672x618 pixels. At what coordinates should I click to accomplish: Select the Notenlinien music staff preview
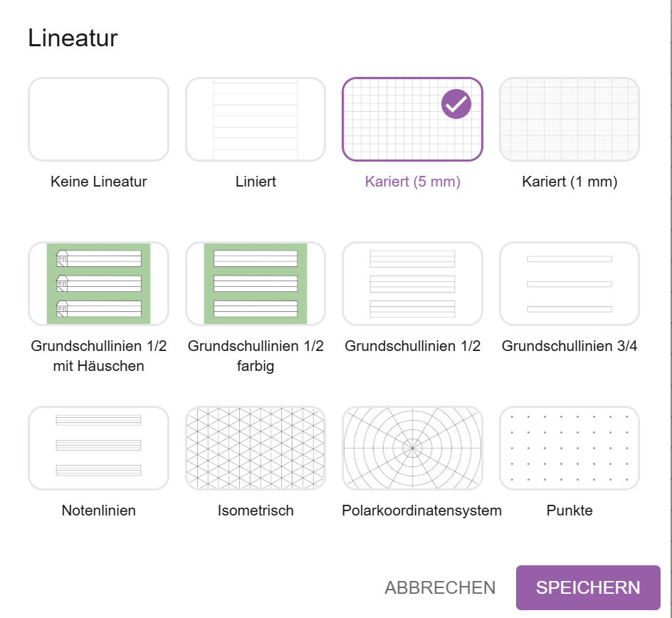98,449
